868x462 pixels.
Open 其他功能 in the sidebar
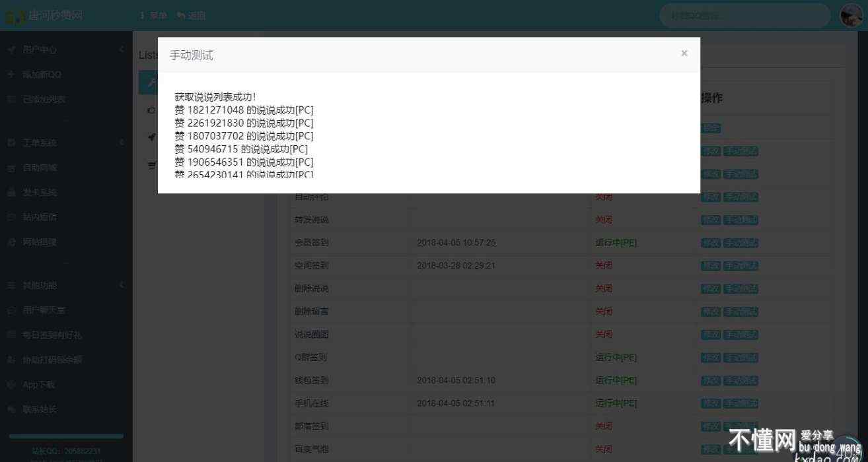pyautogui.click(x=40, y=285)
